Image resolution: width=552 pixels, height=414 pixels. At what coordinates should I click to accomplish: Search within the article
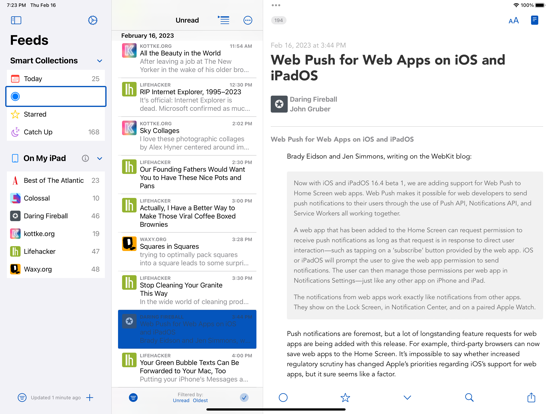(469, 397)
